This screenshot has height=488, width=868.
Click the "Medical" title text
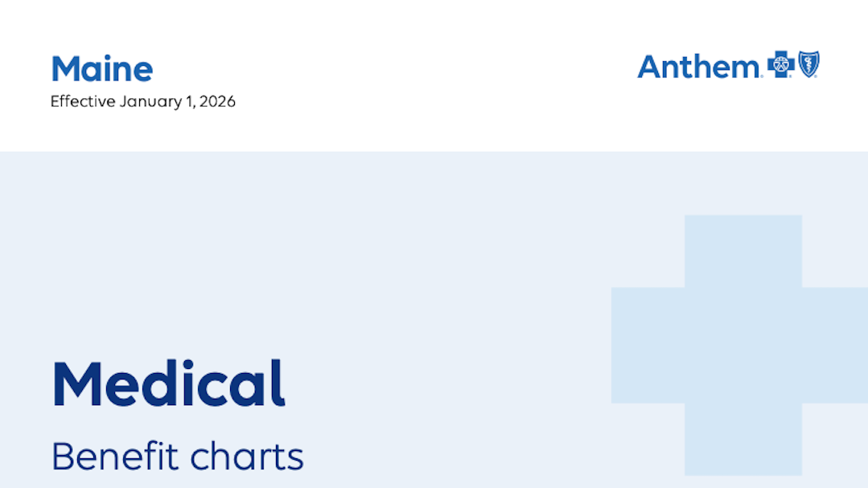click(168, 384)
